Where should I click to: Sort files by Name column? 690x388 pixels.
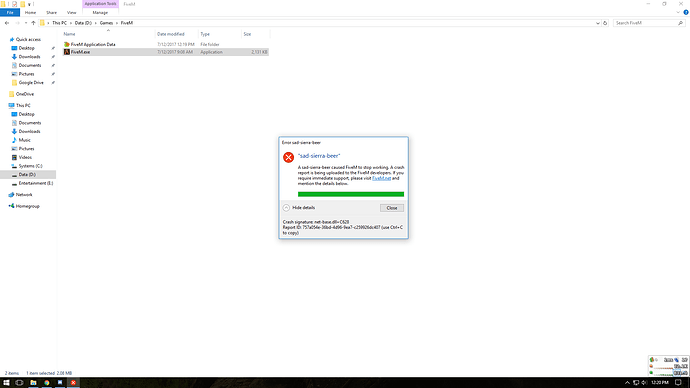click(x=69, y=34)
